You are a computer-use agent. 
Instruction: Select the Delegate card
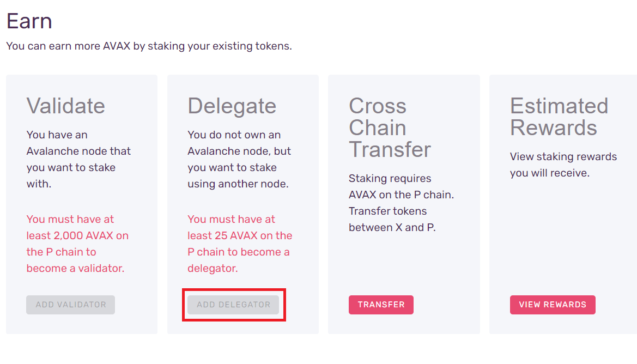point(242,204)
